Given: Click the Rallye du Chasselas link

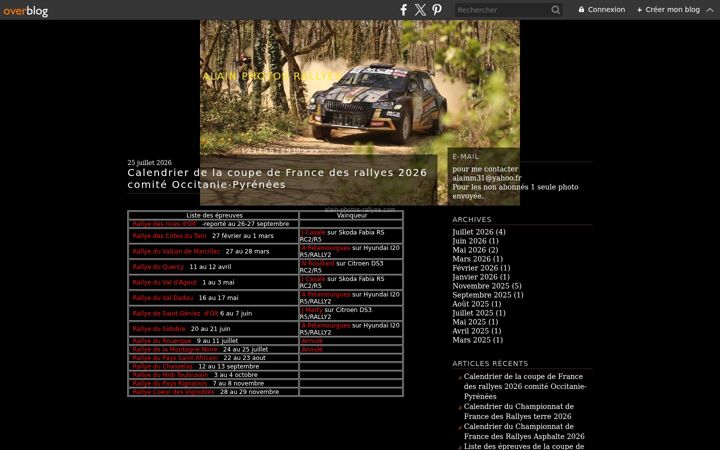Looking at the screenshot, I should [163, 366].
